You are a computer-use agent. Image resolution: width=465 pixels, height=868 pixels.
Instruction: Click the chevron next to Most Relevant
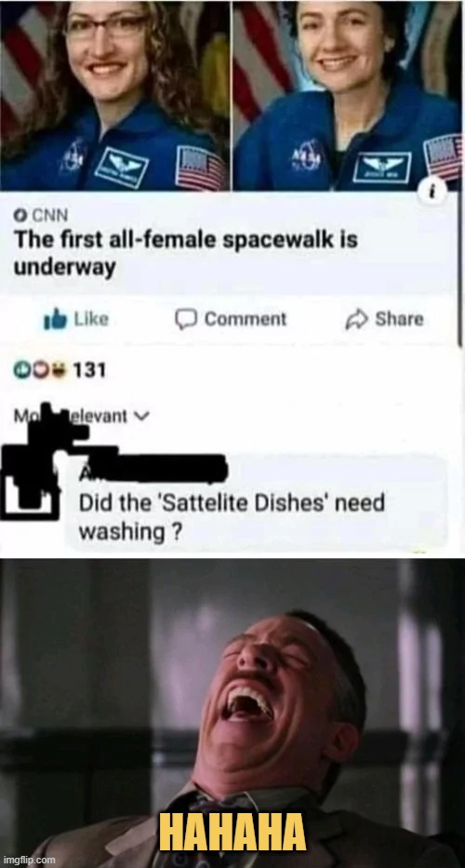(143, 416)
